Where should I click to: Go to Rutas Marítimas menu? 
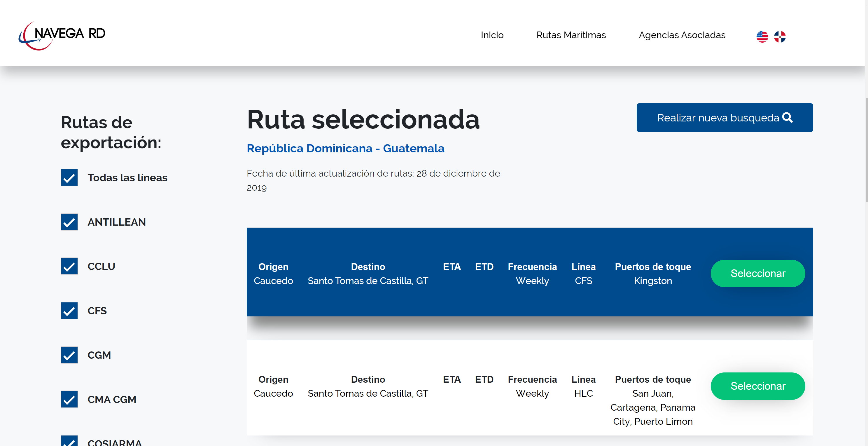(x=571, y=35)
